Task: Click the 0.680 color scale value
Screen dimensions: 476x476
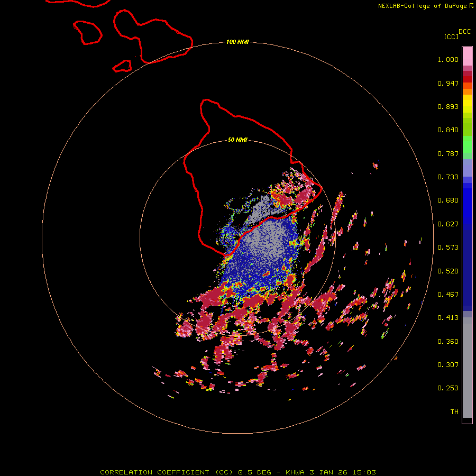Action: pyautogui.click(x=448, y=200)
